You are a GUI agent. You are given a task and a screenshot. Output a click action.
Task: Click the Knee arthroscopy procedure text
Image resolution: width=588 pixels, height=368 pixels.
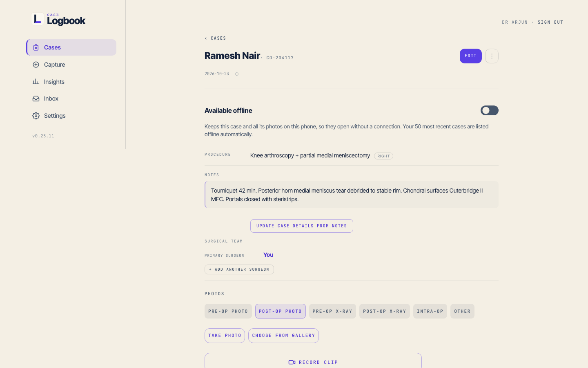[x=310, y=155]
